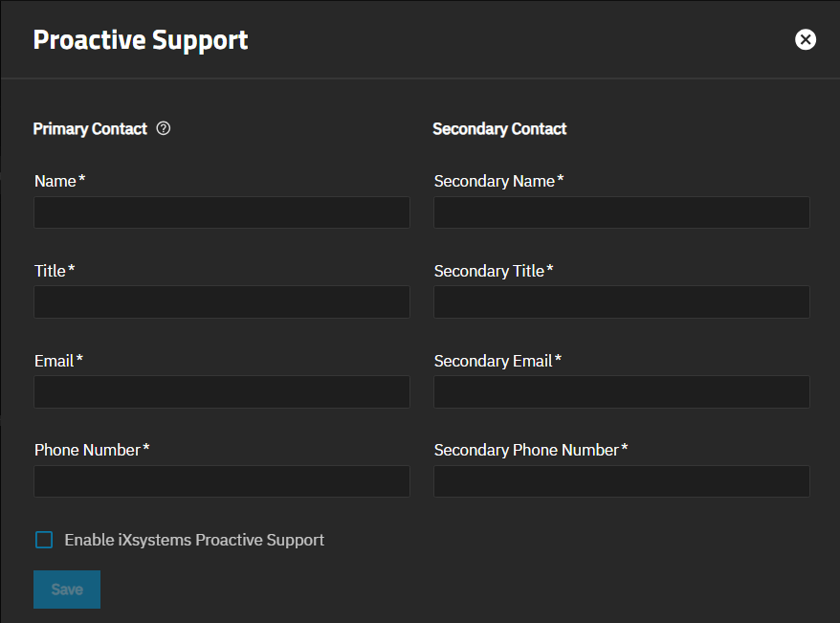
Task: Click the Secondary Phone Number input box
Action: tap(621, 481)
